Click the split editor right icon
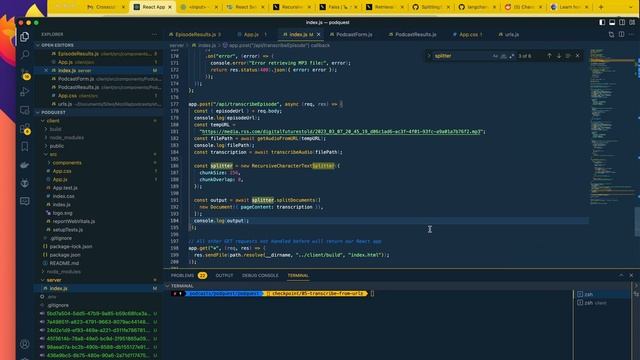640x360 pixels. click(621, 35)
